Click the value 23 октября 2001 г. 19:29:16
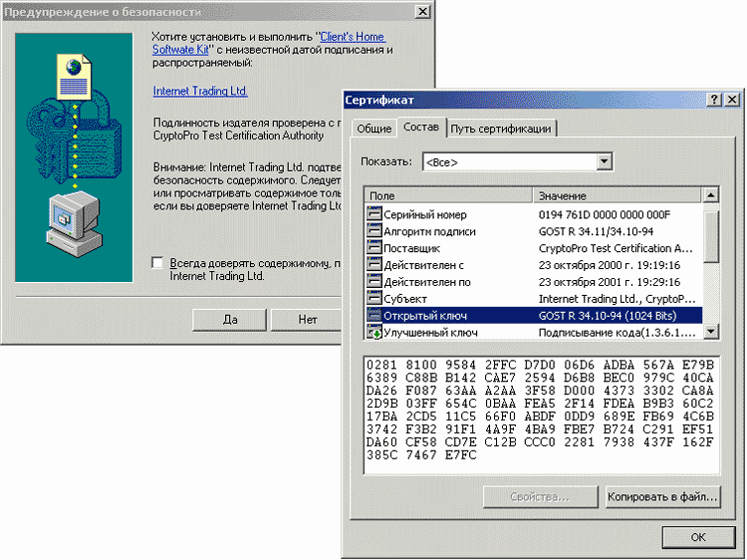The image size is (747, 560). coord(609,282)
